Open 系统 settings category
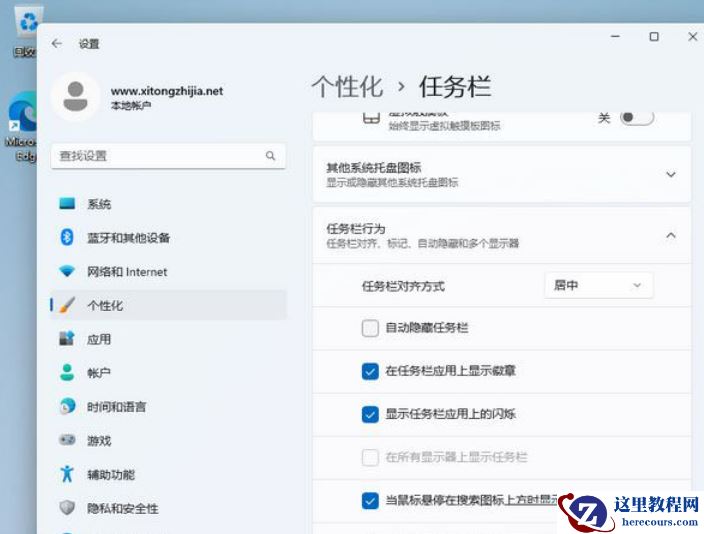The image size is (704, 534). click(x=169, y=204)
